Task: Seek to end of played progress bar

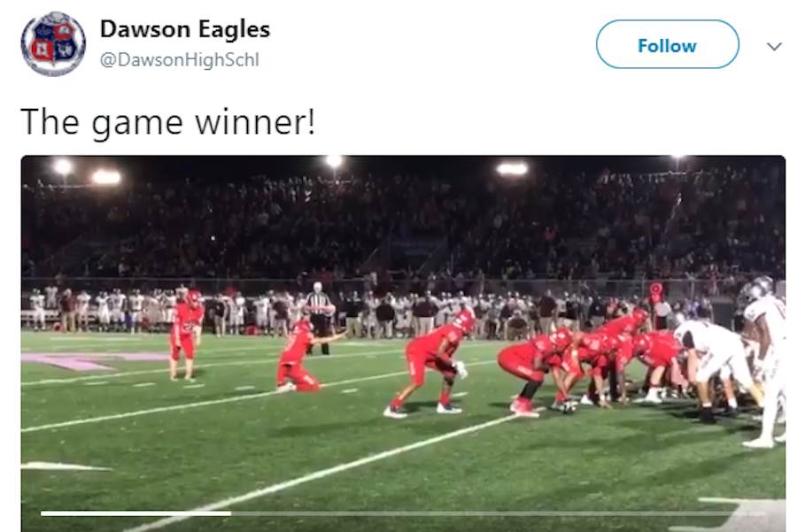Action: click(x=230, y=513)
